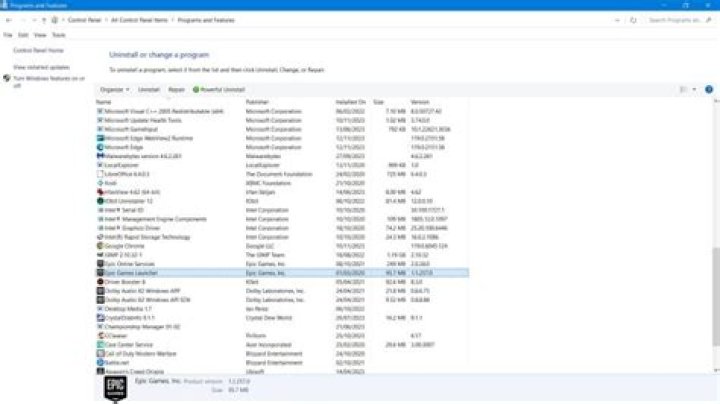Select the Microsoft Visual C++ 2005 Redistributable row
Image resolution: width=720 pixels, height=404 pixels.
pyautogui.click(x=282, y=112)
